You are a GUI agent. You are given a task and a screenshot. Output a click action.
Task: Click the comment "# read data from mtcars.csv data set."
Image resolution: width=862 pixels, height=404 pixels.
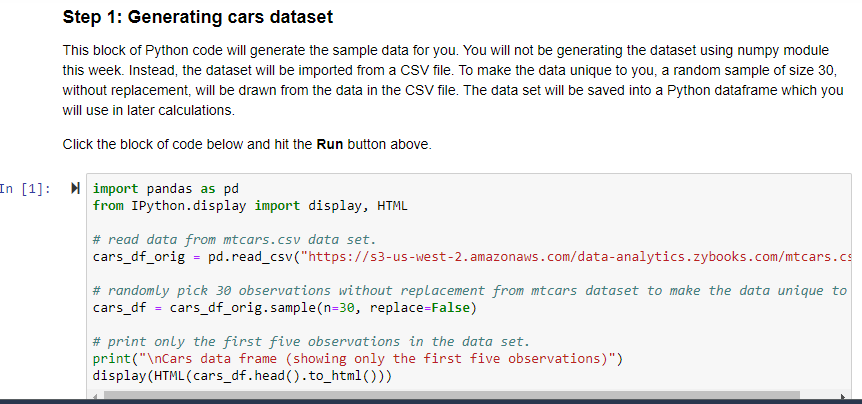point(235,240)
